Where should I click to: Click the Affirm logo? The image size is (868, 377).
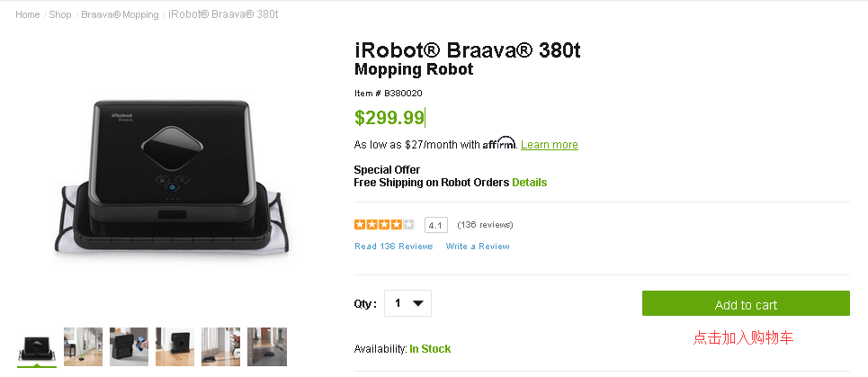coord(499,144)
